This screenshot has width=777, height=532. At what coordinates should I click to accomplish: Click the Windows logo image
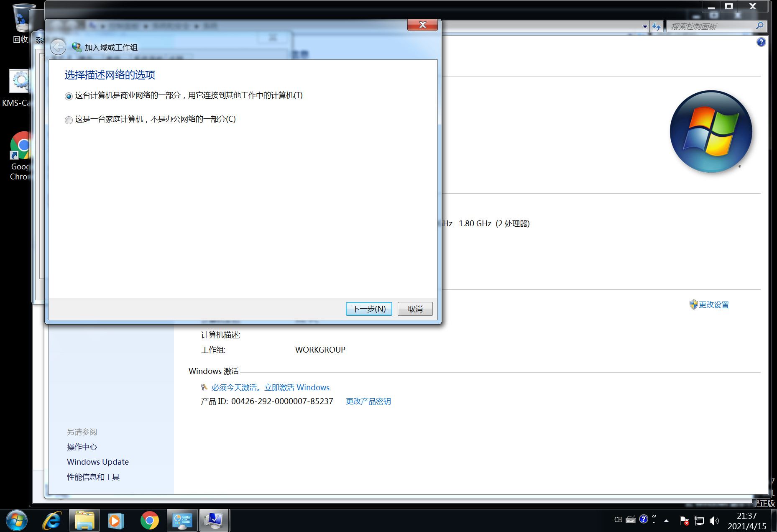(x=711, y=132)
